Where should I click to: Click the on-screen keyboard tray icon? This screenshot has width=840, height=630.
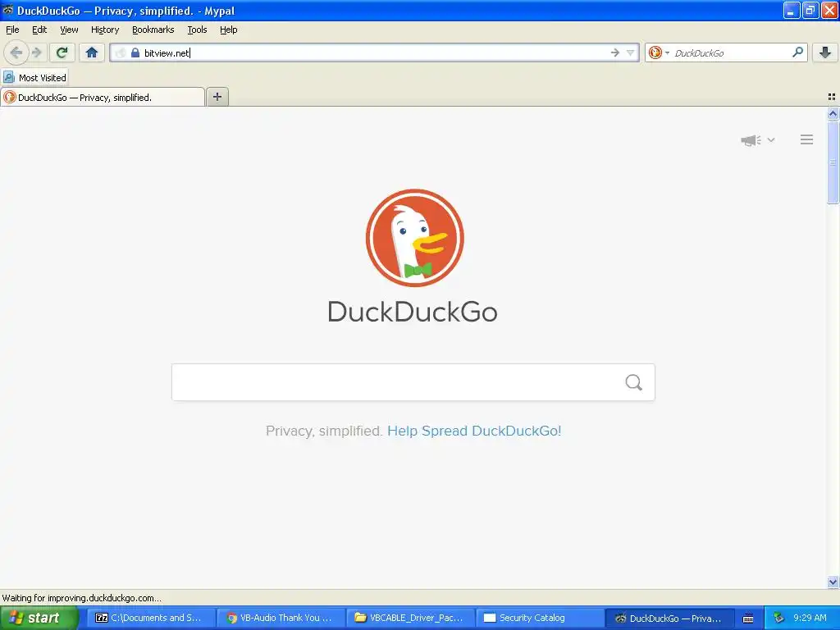(748, 619)
